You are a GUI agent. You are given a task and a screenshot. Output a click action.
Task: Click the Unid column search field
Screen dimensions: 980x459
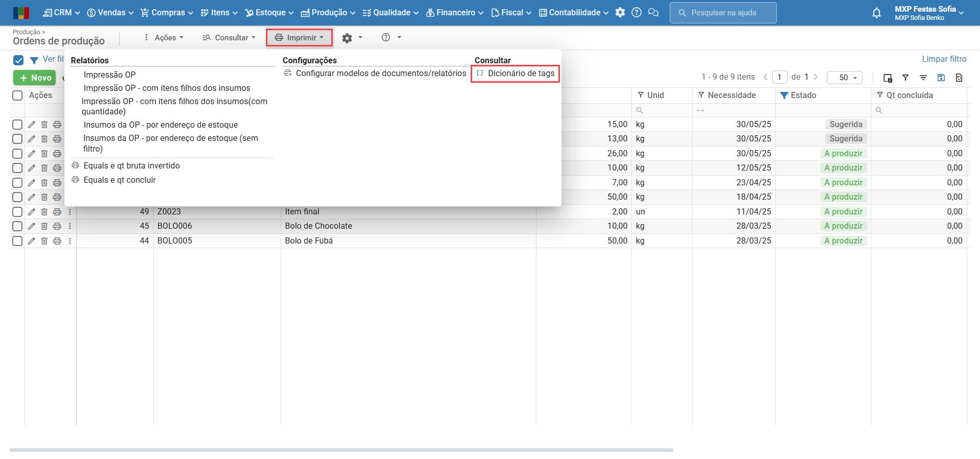click(x=661, y=110)
